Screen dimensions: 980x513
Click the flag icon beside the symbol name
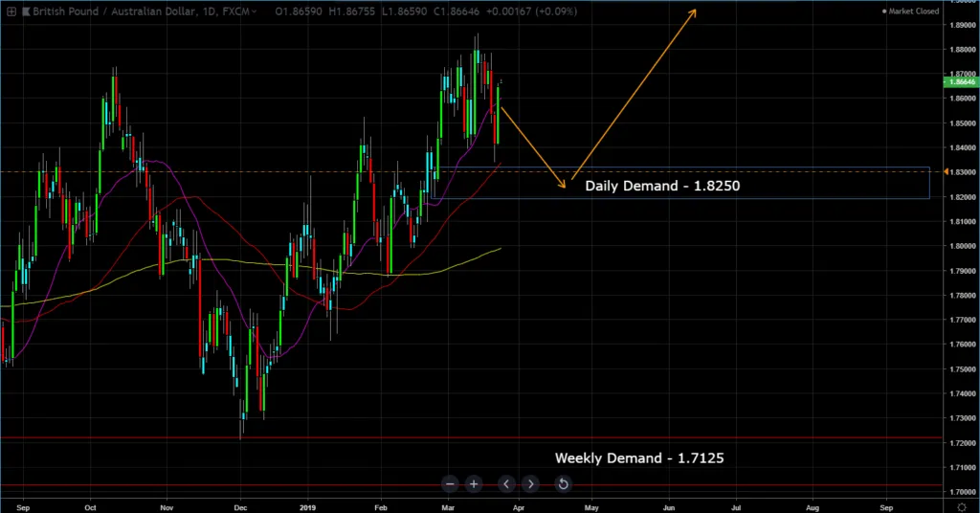[26, 11]
